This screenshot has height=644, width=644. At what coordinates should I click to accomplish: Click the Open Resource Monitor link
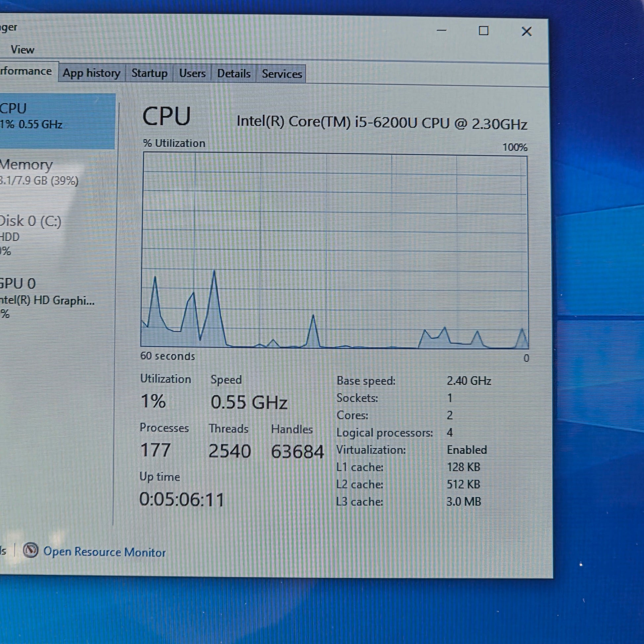[x=104, y=552]
